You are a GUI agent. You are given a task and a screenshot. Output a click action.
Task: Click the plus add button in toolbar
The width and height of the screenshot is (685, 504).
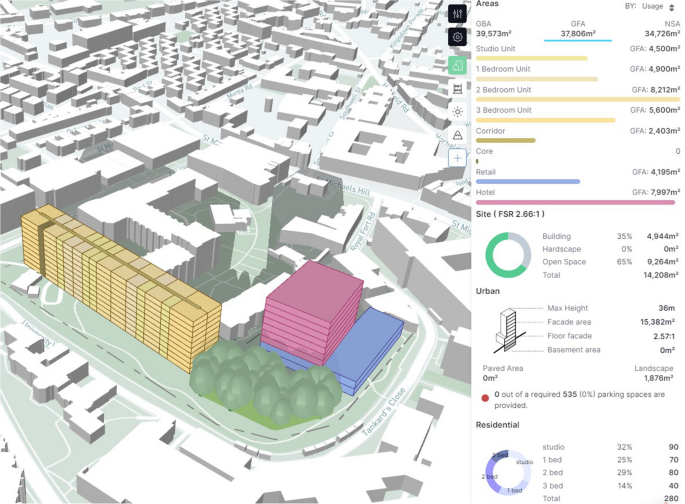pyautogui.click(x=457, y=158)
